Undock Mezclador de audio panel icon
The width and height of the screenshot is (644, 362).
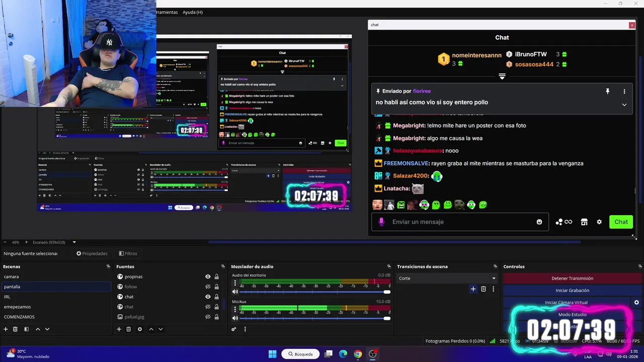tap(389, 266)
